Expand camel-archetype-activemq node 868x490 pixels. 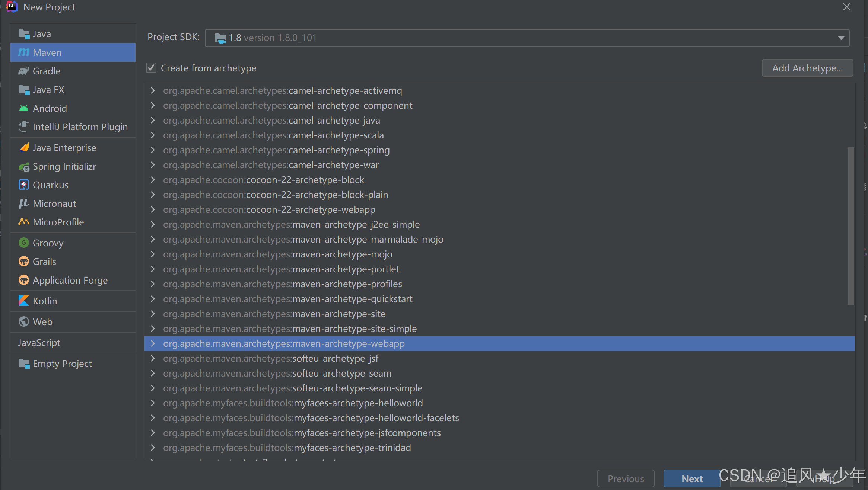153,90
